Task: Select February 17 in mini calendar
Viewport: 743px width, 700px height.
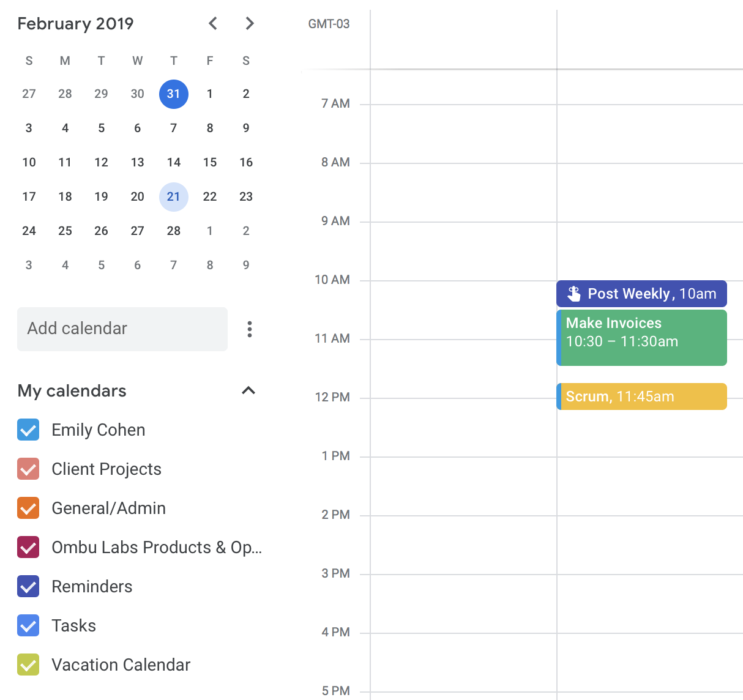Action: (29, 197)
